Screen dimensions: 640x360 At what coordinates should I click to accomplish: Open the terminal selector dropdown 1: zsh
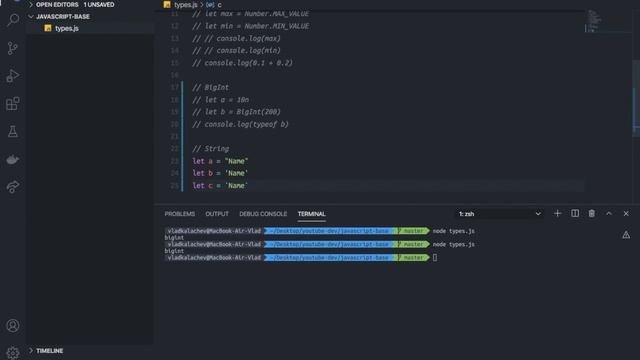tap(499, 214)
